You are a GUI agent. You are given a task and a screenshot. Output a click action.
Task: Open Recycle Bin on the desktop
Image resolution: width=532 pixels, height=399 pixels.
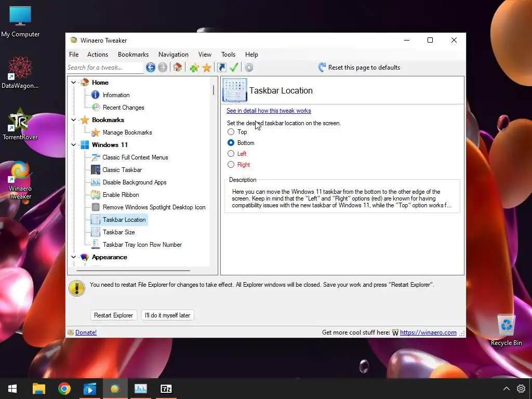pyautogui.click(x=506, y=330)
